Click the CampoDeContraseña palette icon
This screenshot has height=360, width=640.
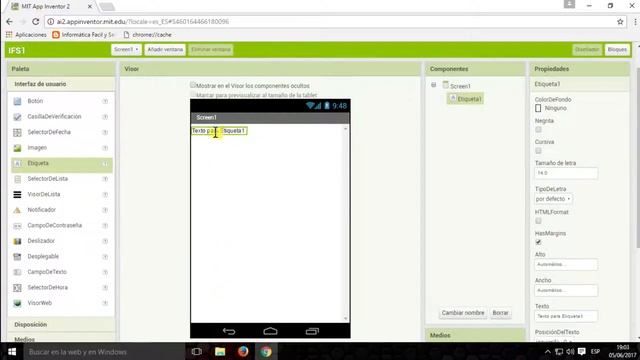17,225
